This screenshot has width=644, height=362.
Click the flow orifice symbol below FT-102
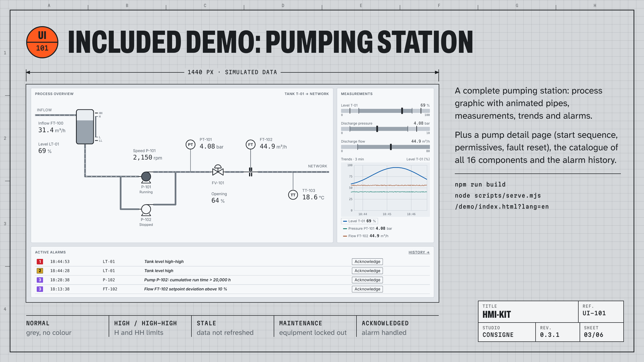pos(251,172)
